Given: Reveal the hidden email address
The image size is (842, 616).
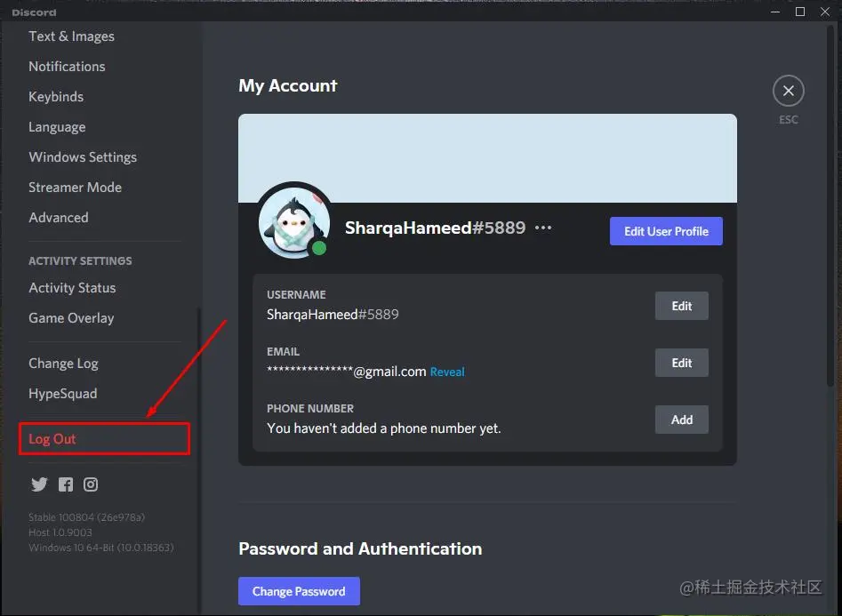Looking at the screenshot, I should (x=447, y=372).
